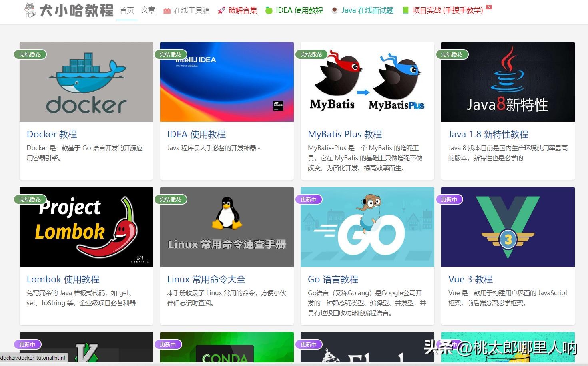Click the green book icon beside 项目实战
The height and width of the screenshot is (366, 588).
[405, 10]
